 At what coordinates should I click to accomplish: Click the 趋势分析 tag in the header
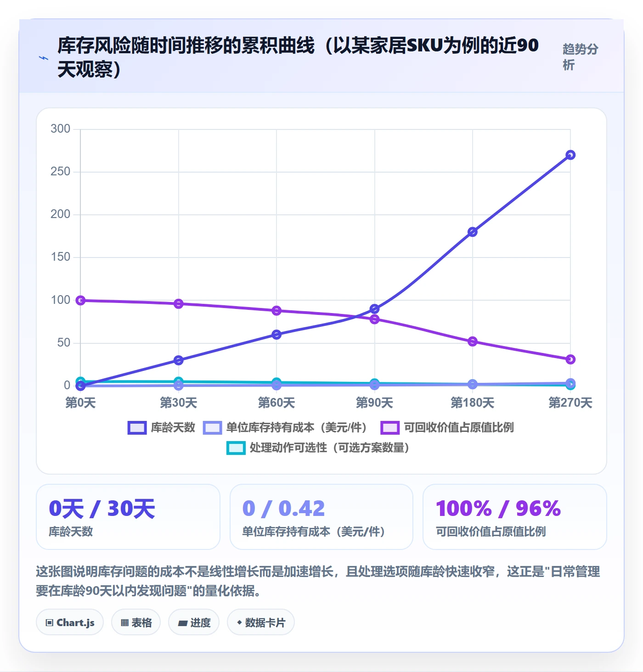pyautogui.click(x=581, y=57)
